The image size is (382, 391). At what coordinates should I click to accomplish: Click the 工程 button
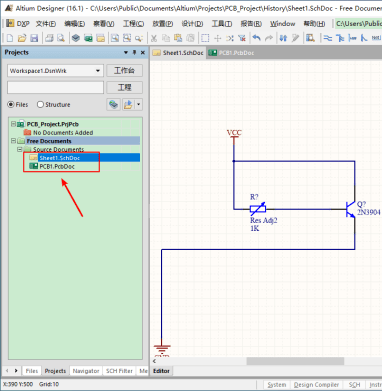(x=125, y=87)
